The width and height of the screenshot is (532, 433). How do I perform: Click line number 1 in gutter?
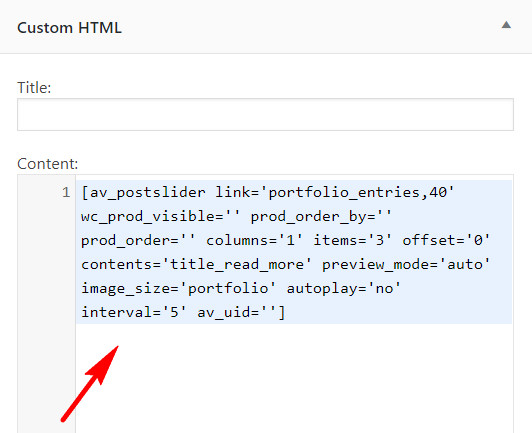[66, 192]
